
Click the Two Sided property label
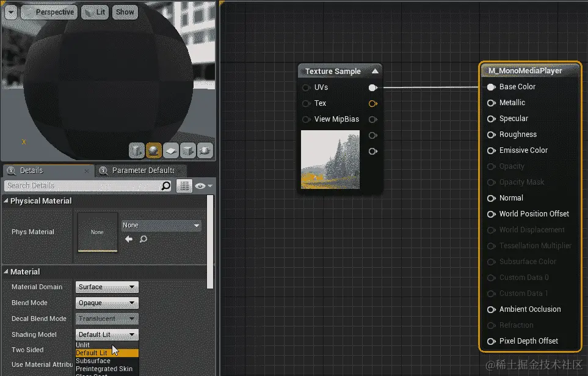[x=27, y=350]
